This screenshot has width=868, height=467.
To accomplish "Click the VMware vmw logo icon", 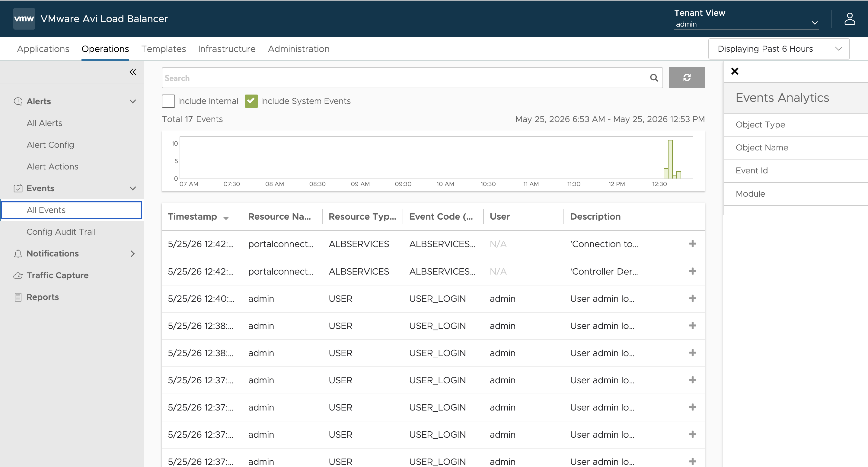I will point(24,19).
